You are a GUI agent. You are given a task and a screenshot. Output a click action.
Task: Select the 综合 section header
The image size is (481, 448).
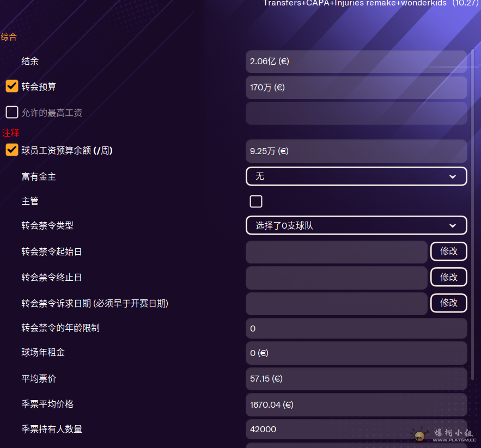click(9, 37)
